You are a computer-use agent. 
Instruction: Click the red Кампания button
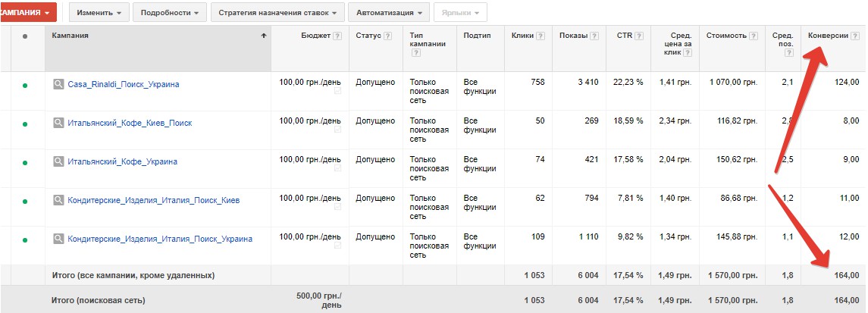point(27,13)
